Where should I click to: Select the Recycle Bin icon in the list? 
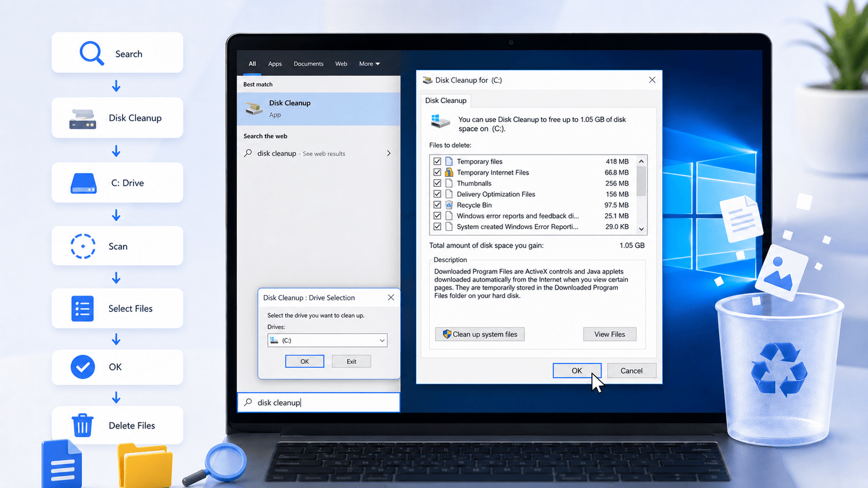point(449,205)
